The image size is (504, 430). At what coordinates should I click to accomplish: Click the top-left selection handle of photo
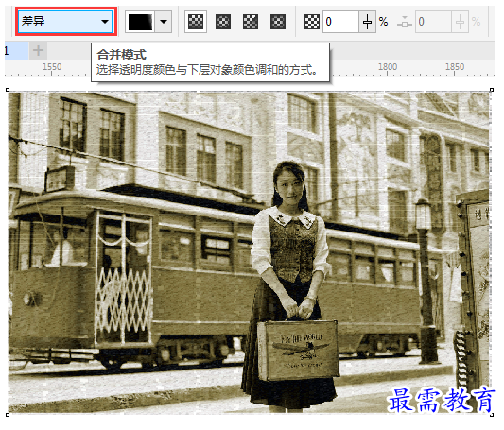tap(8, 90)
